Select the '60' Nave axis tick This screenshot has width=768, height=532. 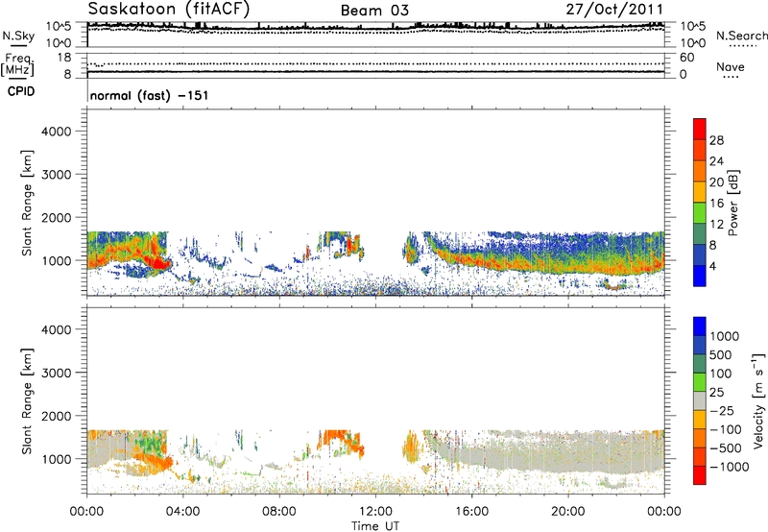686,58
